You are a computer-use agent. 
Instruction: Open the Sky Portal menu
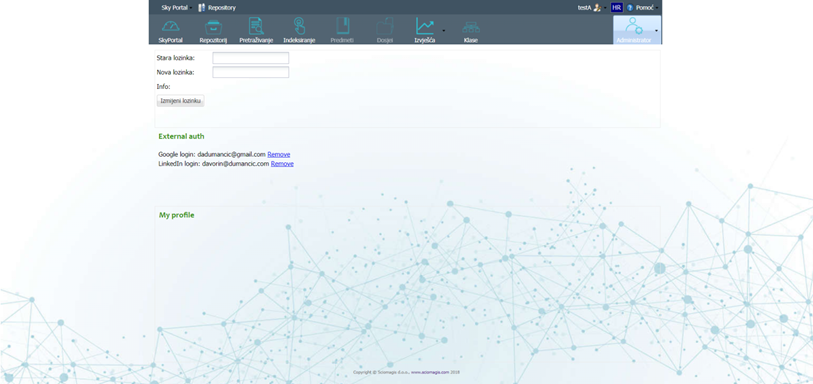pos(175,8)
